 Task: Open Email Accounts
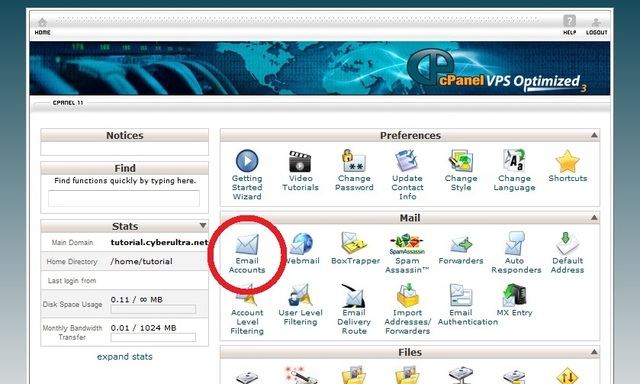pyautogui.click(x=247, y=253)
